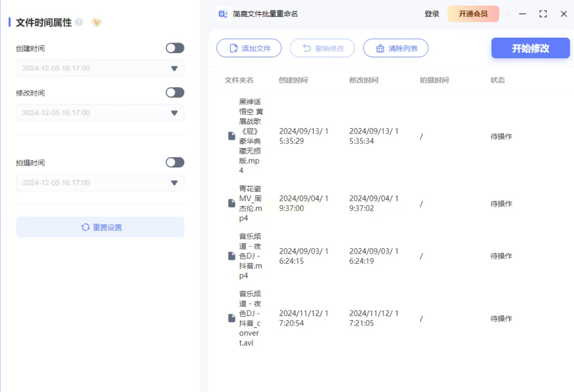Viewport: 574px width, 392px height.
Task: Open the 拍摄时间 date picker dropdown
Action: (x=174, y=183)
